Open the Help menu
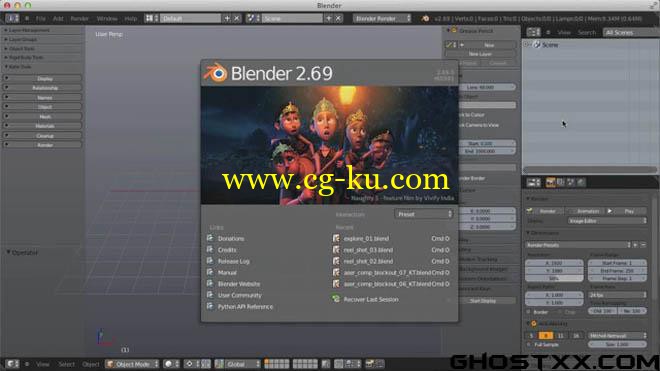 pyautogui.click(x=130, y=19)
